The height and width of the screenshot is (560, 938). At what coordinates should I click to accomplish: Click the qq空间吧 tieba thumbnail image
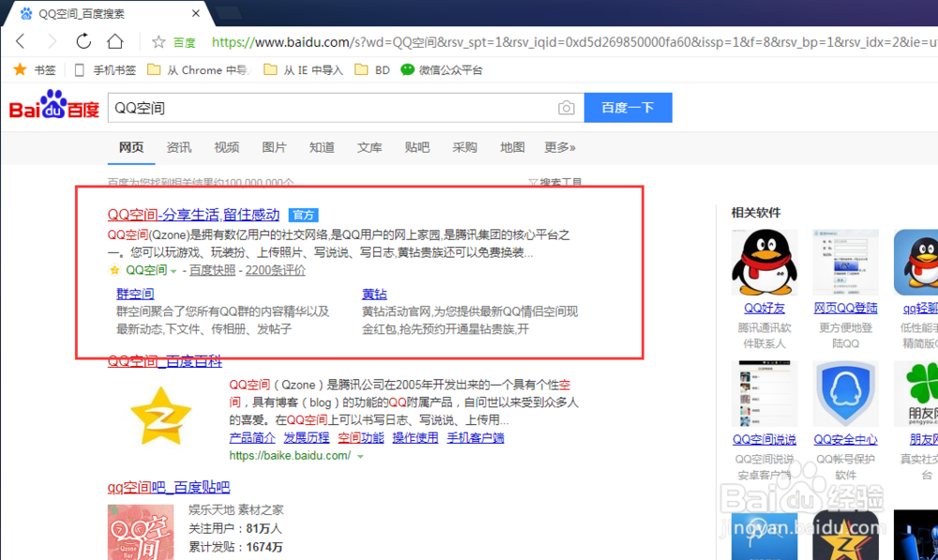tap(141, 533)
